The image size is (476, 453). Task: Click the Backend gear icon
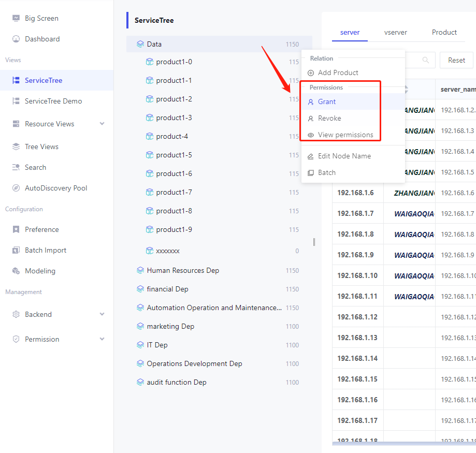[16, 314]
